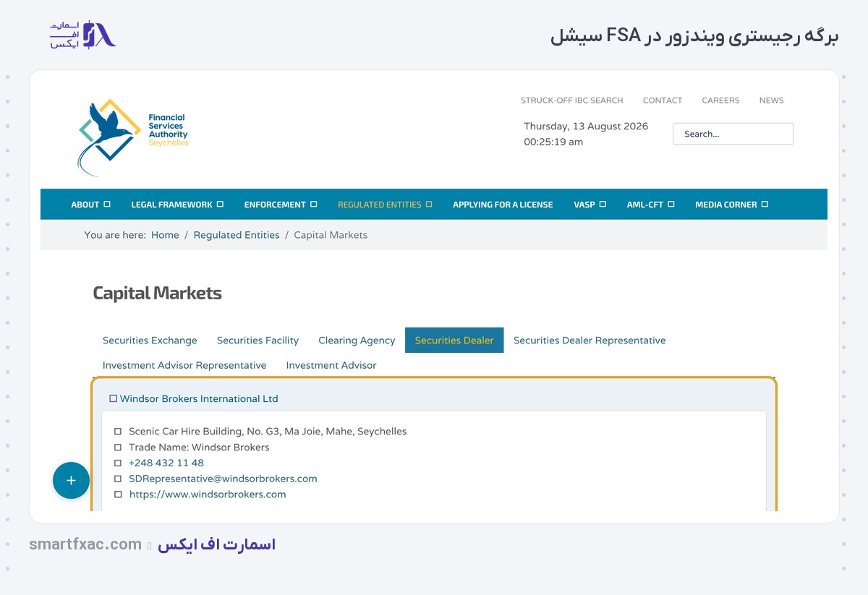Click the Smart FX logo at top left
868x595 pixels.
pyautogui.click(x=83, y=35)
